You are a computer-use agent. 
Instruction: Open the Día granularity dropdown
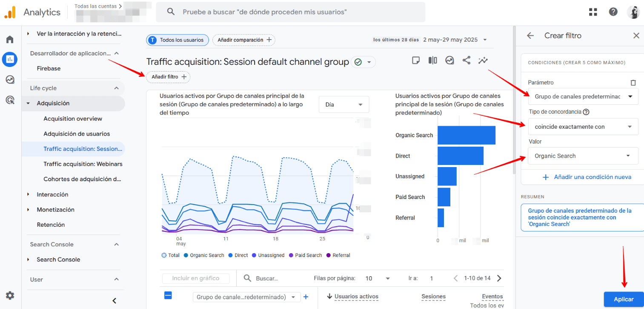344,104
